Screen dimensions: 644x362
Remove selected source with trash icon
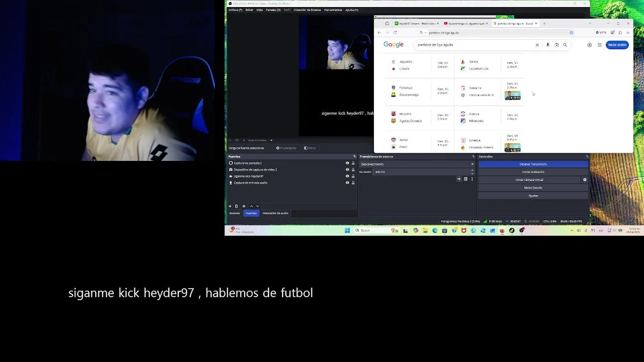[x=236, y=206]
